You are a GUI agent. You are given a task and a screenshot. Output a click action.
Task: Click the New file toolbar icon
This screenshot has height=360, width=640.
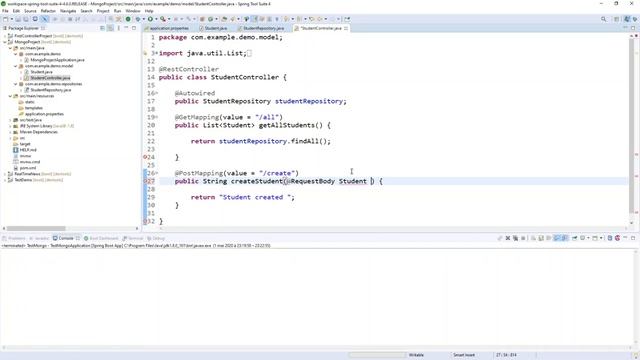tap(5, 19)
